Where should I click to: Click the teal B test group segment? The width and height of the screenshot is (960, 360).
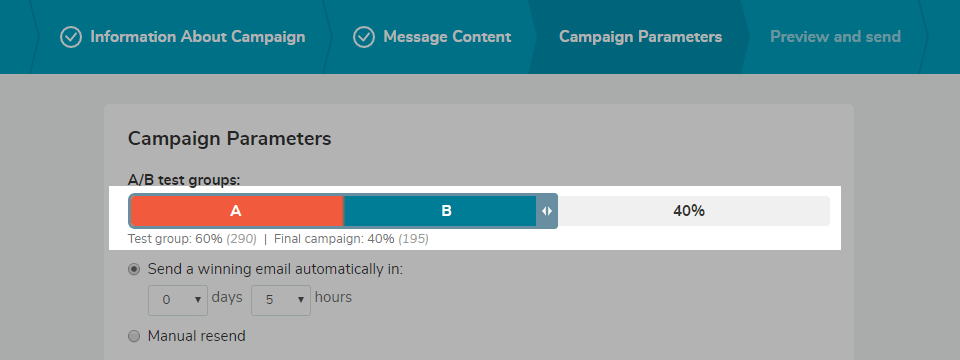(440, 211)
